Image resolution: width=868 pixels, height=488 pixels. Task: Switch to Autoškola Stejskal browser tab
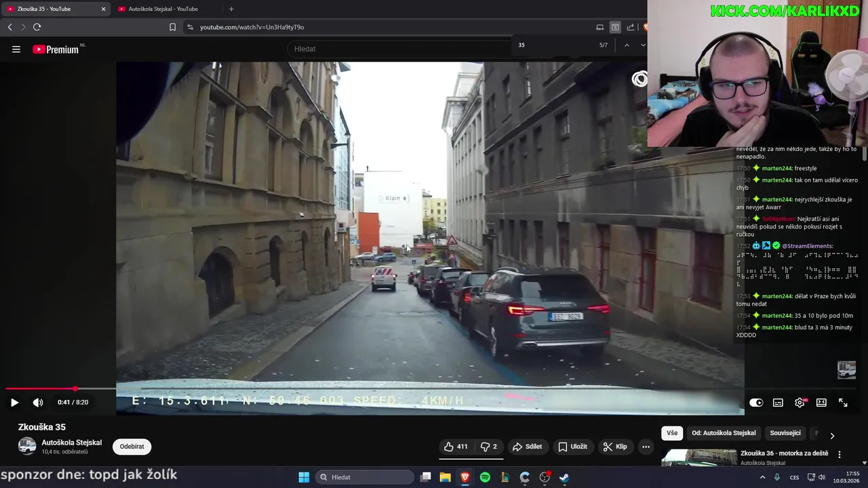click(x=167, y=9)
